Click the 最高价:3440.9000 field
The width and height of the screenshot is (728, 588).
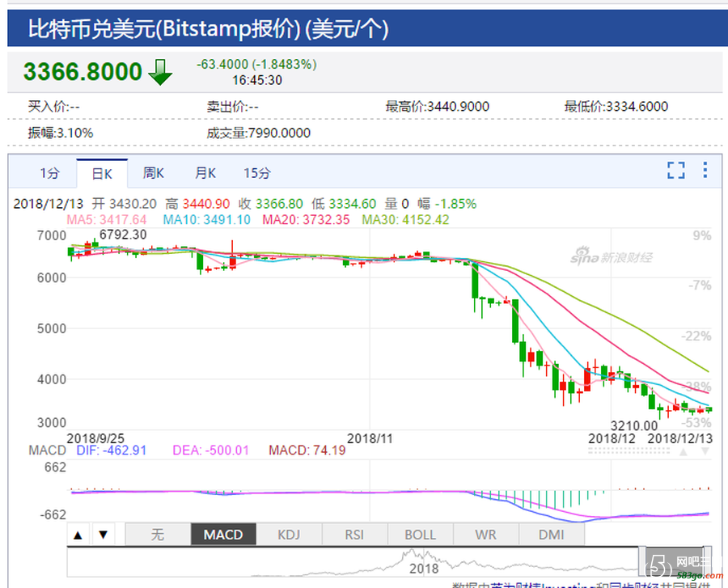[438, 107]
